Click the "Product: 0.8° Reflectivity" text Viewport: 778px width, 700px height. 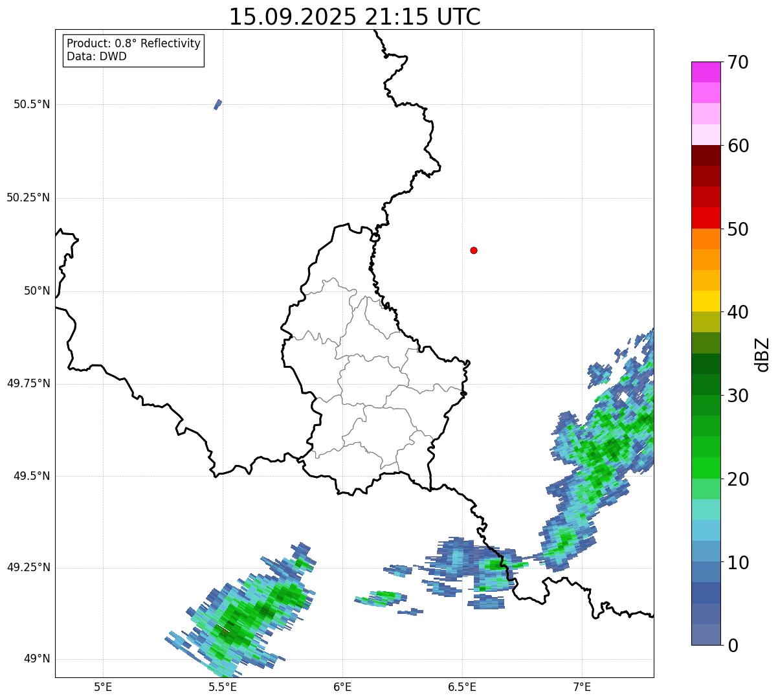pos(134,43)
